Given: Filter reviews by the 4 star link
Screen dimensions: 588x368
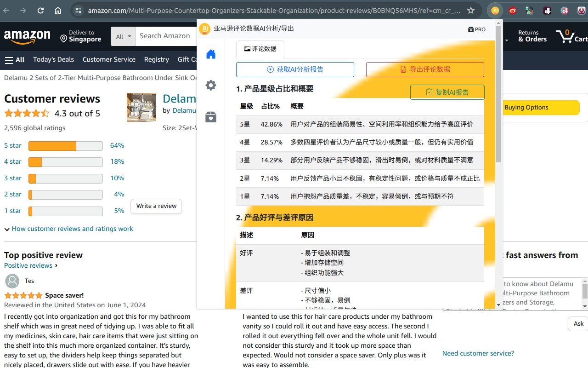Looking at the screenshot, I should (13, 161).
